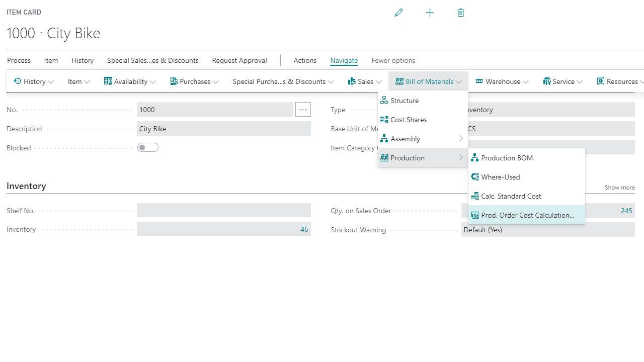
Task: Click the Inventory section heading
Action: pos(26,186)
